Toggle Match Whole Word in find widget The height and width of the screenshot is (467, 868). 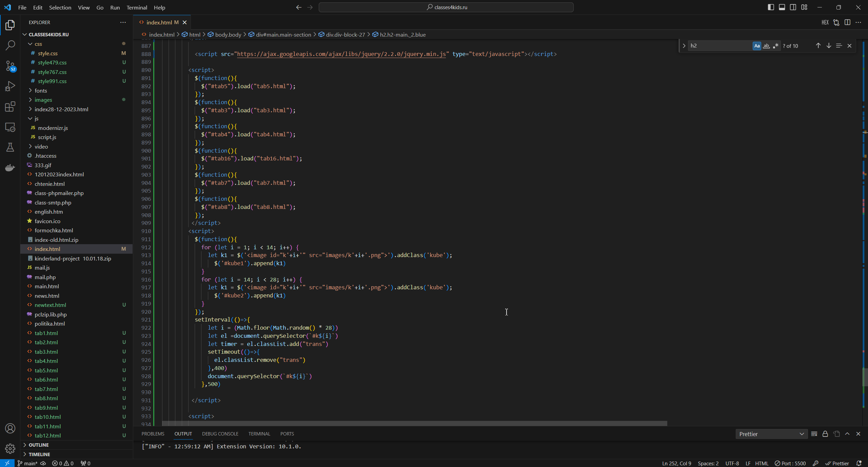766,46
